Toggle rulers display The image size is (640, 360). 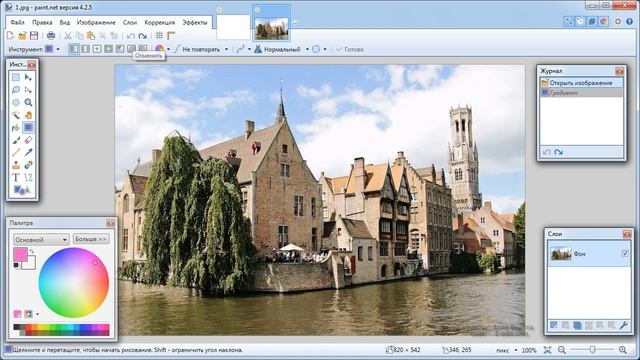pos(171,36)
